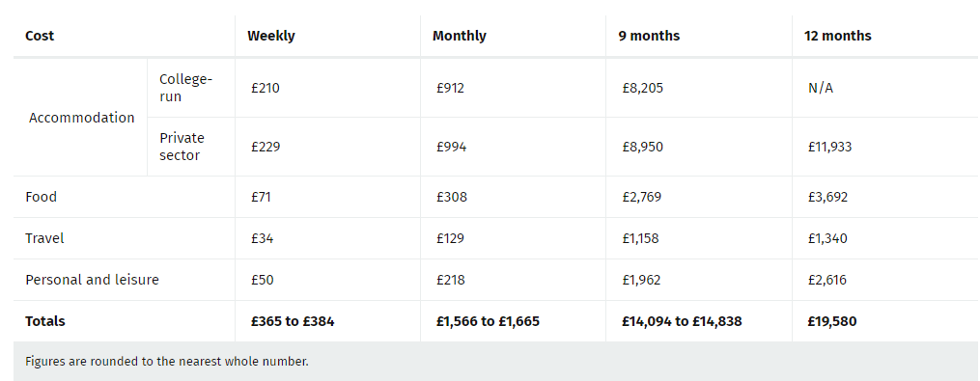Select the £210 weekly college-run cell
This screenshot has height=381, width=980.
coord(265,88)
